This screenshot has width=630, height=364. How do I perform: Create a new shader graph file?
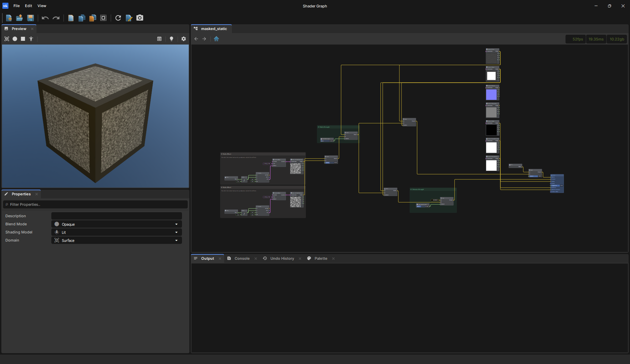[x=9, y=18]
